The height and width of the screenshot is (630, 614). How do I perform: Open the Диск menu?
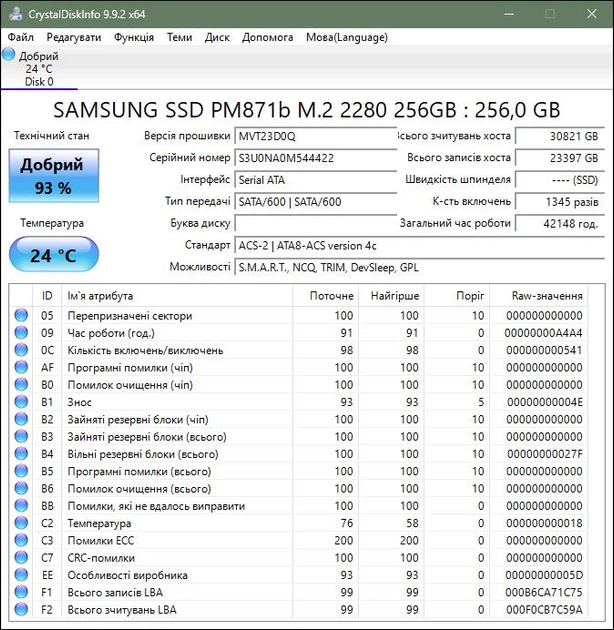pyautogui.click(x=217, y=37)
